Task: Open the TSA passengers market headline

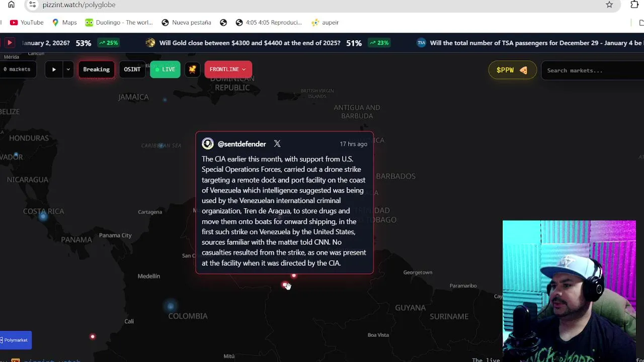Action: pos(537,43)
